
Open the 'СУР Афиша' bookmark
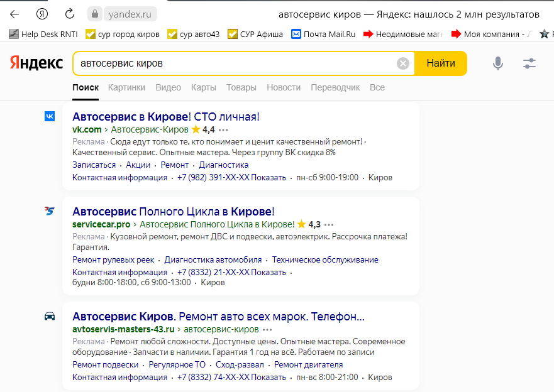[255, 34]
